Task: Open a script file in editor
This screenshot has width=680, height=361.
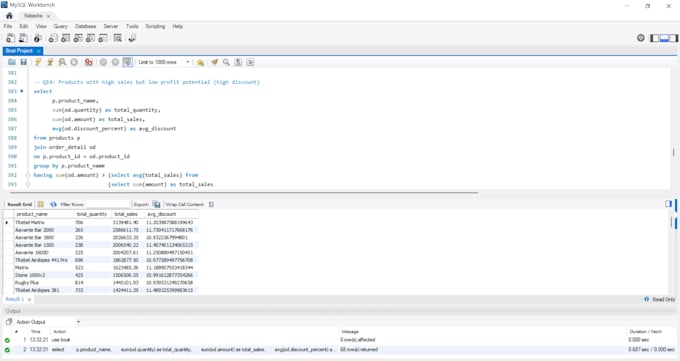Action: 12,62
